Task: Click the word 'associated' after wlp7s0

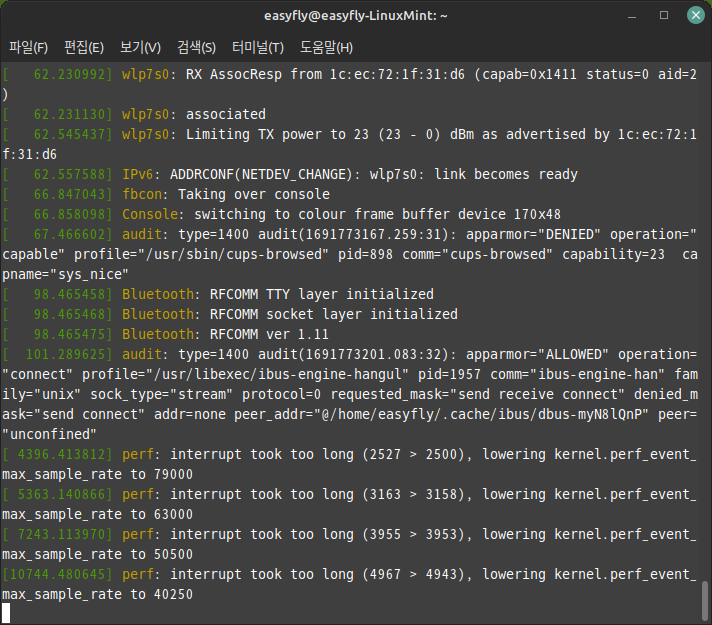Action: pos(226,114)
